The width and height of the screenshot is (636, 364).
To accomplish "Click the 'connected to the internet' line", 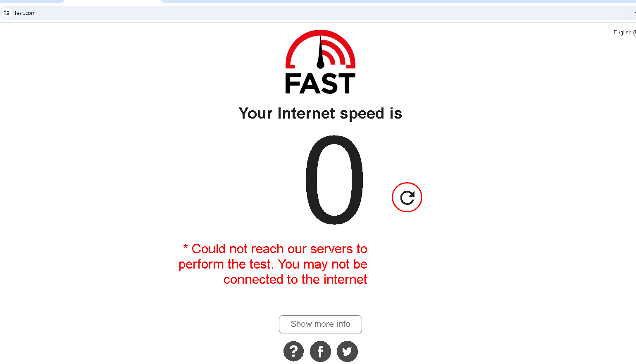I will click(x=295, y=279).
